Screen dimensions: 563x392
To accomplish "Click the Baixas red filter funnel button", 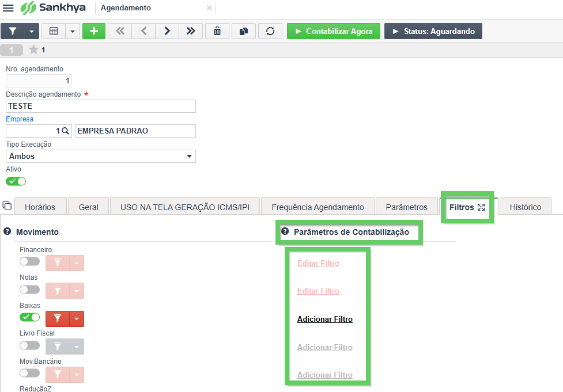I will (x=58, y=319).
